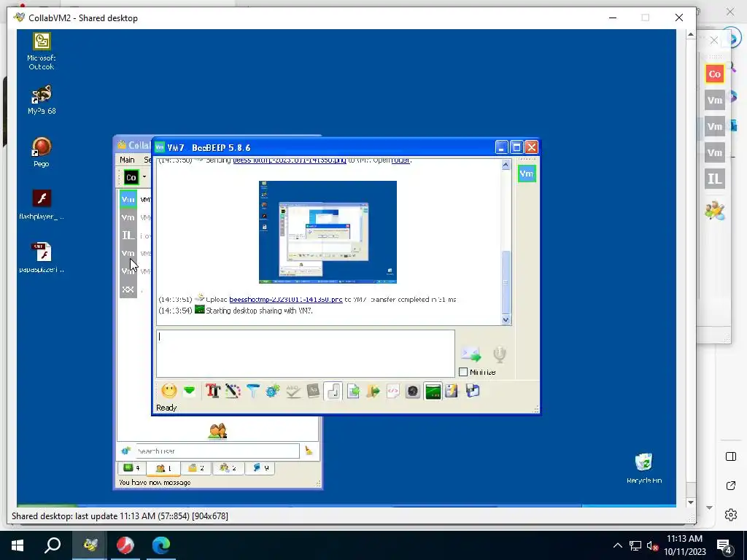Click the broom clear-search icon
This screenshot has height=560, width=747.
(x=309, y=451)
